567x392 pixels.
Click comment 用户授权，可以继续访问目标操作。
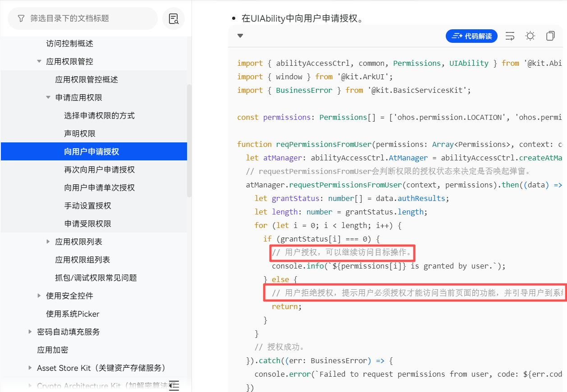pos(343,253)
